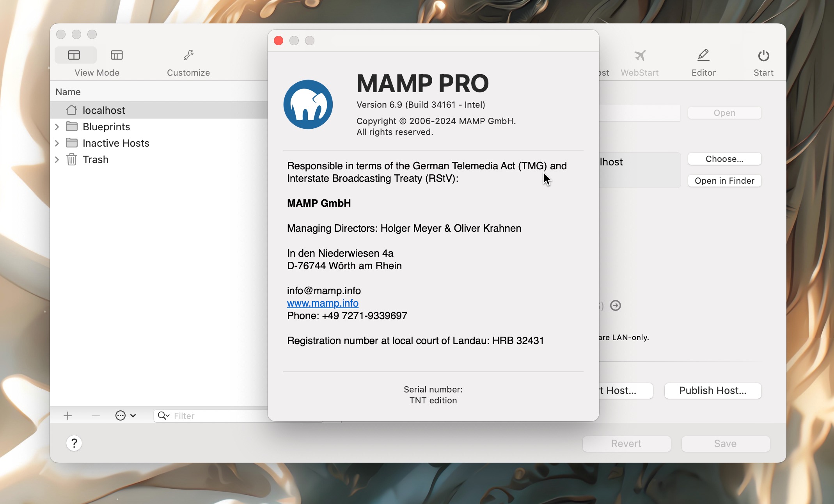Click the 'info@mamp.info' email text
The width and height of the screenshot is (834, 504).
pyautogui.click(x=324, y=291)
